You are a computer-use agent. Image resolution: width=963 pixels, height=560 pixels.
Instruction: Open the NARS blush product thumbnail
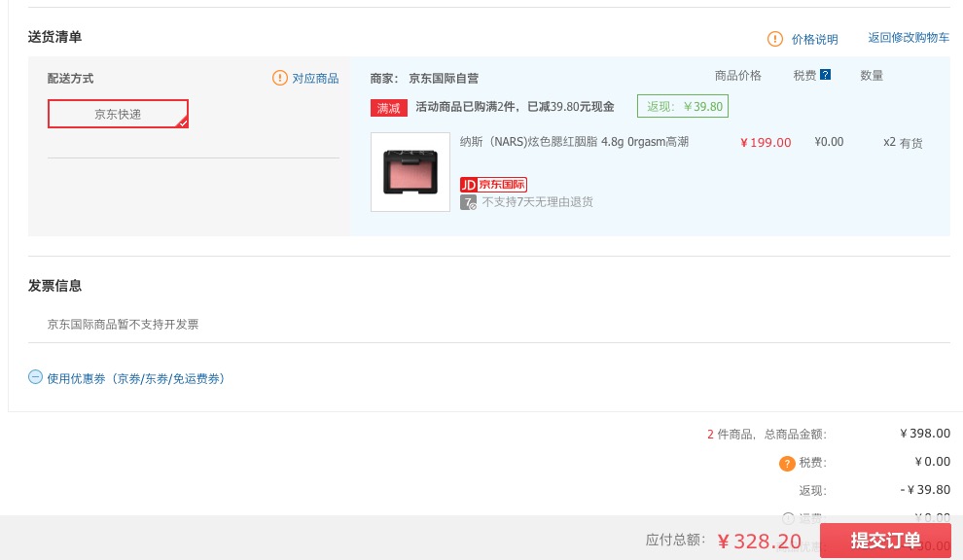pyautogui.click(x=410, y=172)
